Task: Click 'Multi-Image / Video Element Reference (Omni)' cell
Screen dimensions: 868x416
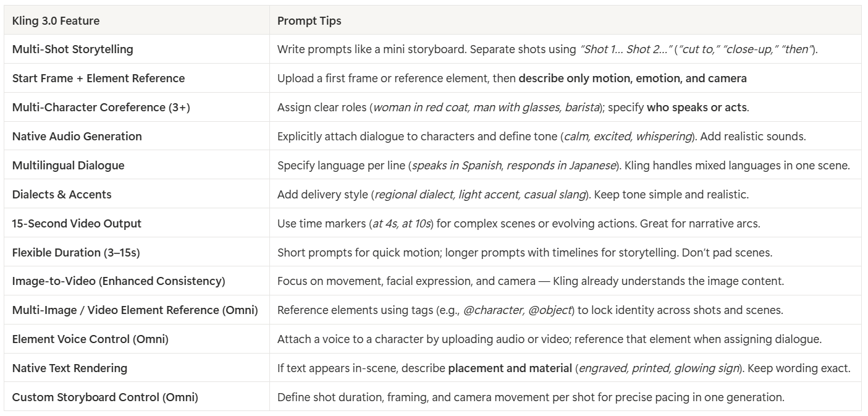Action: pyautogui.click(x=135, y=310)
